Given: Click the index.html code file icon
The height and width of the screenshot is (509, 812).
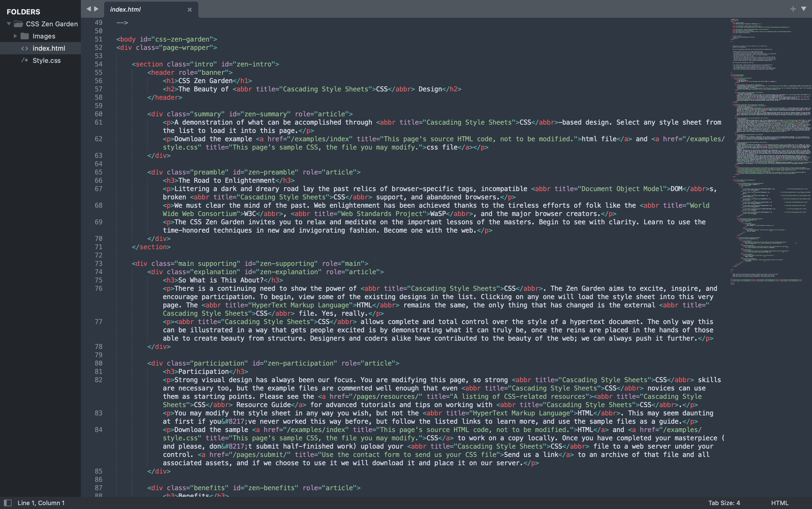Looking at the screenshot, I should point(25,48).
